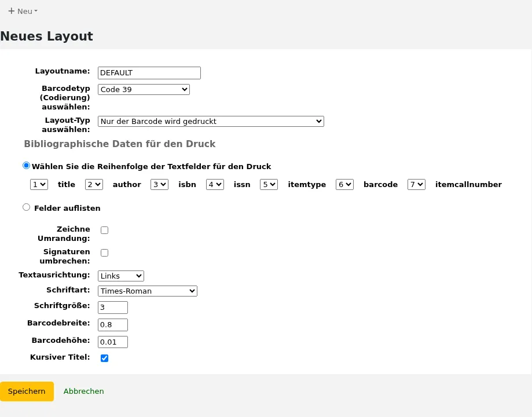Open the Neu dropdown menu
Image resolution: width=532 pixels, height=417 pixels.
pyautogui.click(x=23, y=11)
